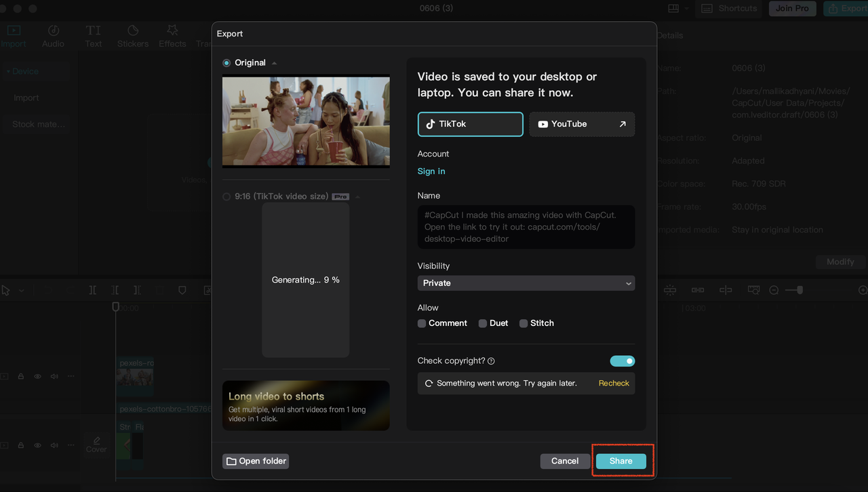Open the Shortcuts panel from the top bar
The height and width of the screenshot is (492, 868).
tap(729, 8)
